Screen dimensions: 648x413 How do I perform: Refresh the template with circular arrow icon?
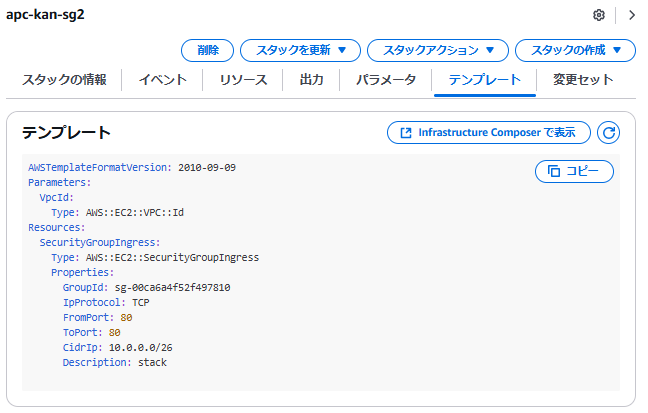tap(608, 133)
